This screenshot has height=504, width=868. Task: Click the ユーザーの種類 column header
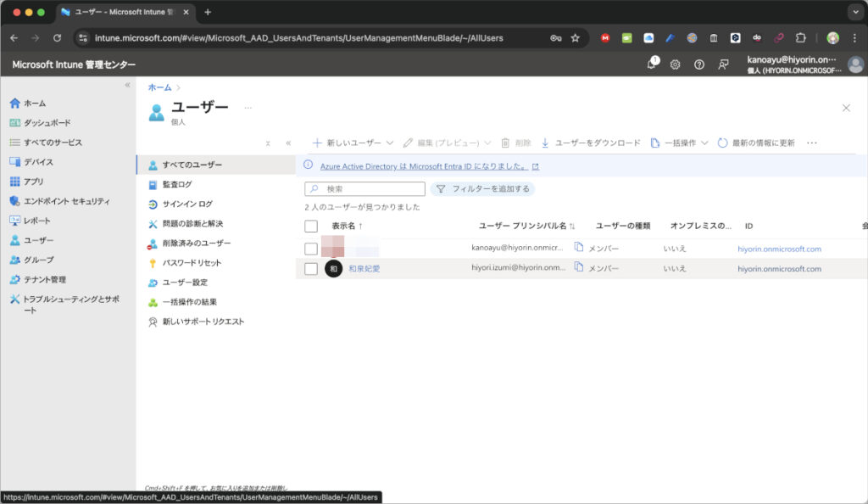[x=623, y=226]
